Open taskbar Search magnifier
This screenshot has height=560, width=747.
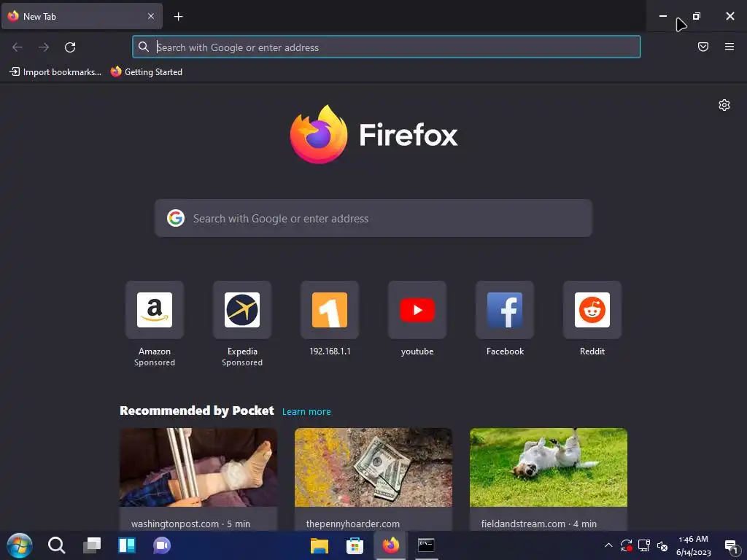(56, 545)
